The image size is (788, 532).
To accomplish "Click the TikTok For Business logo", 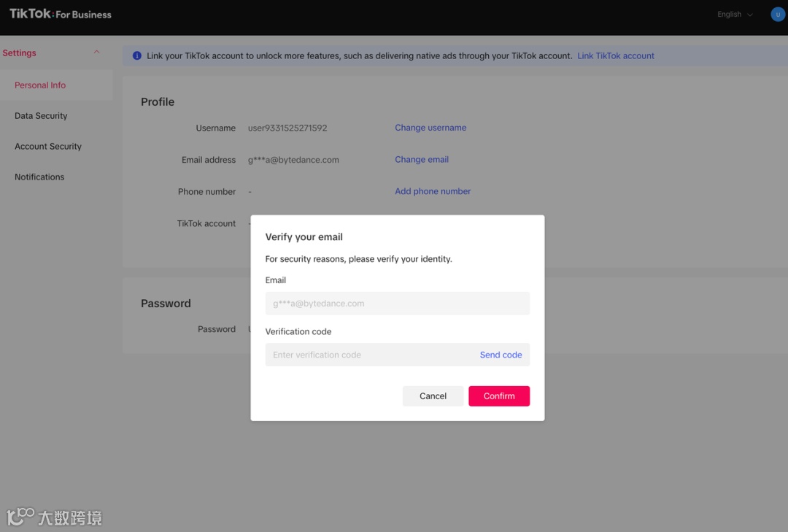I will coord(61,14).
